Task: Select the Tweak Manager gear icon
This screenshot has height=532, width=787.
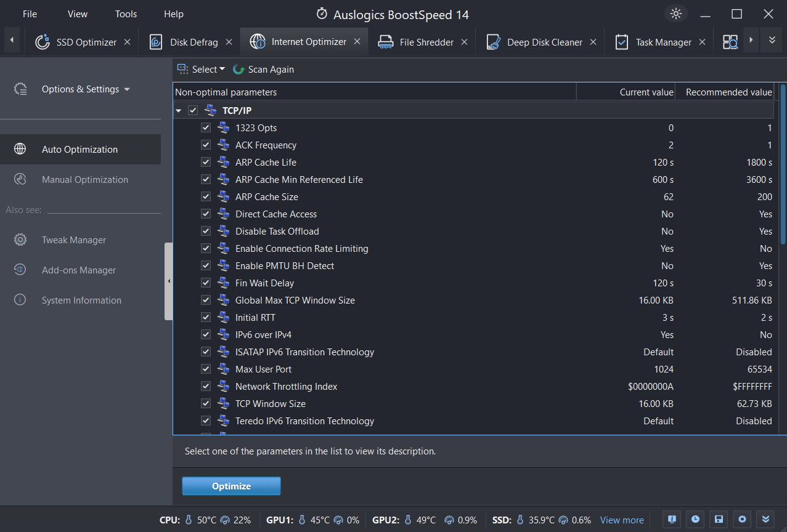Action: pyautogui.click(x=20, y=240)
